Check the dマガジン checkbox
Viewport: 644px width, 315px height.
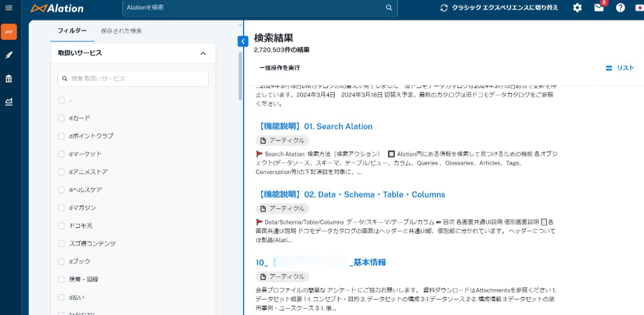click(x=61, y=208)
